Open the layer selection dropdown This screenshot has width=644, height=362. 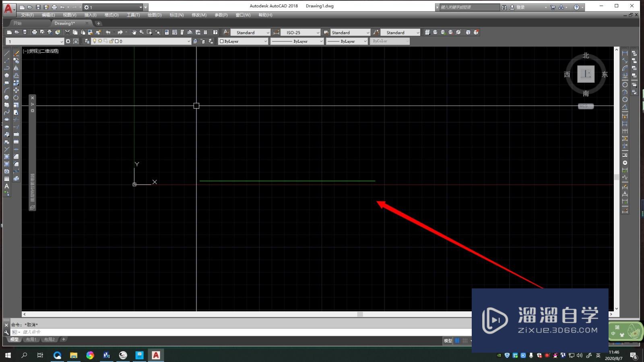(x=189, y=41)
